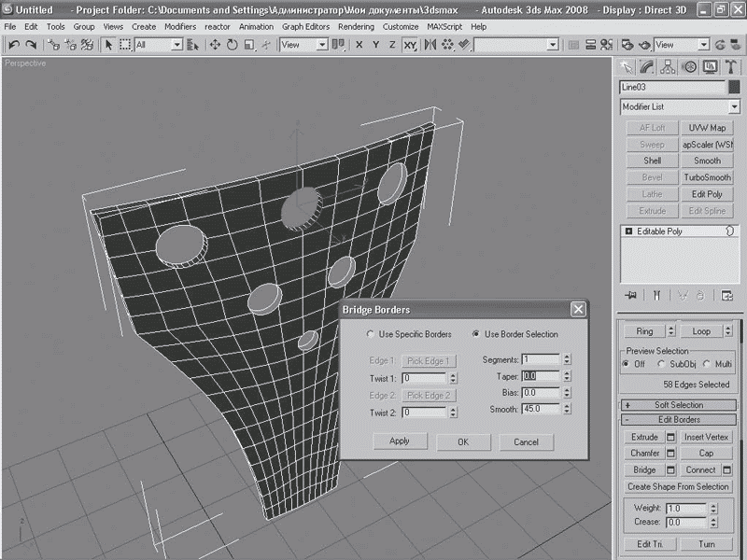
Task: Open the Utilities hammer panel tab
Action: point(729,67)
